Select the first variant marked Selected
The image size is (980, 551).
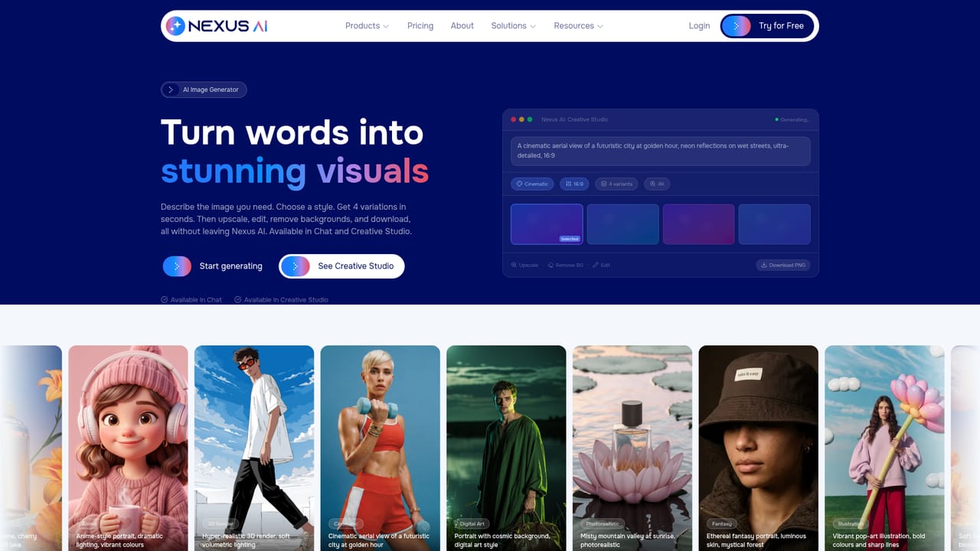pyautogui.click(x=547, y=224)
